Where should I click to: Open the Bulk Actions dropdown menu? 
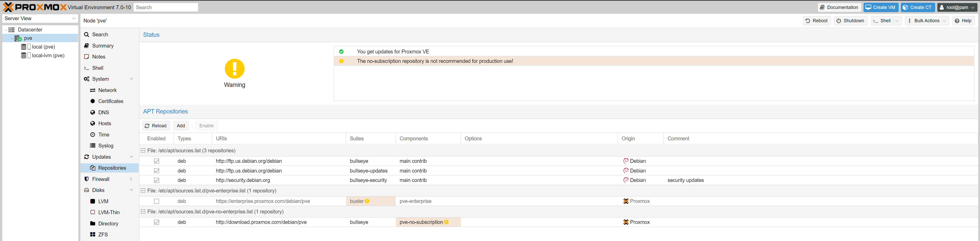[x=927, y=20]
